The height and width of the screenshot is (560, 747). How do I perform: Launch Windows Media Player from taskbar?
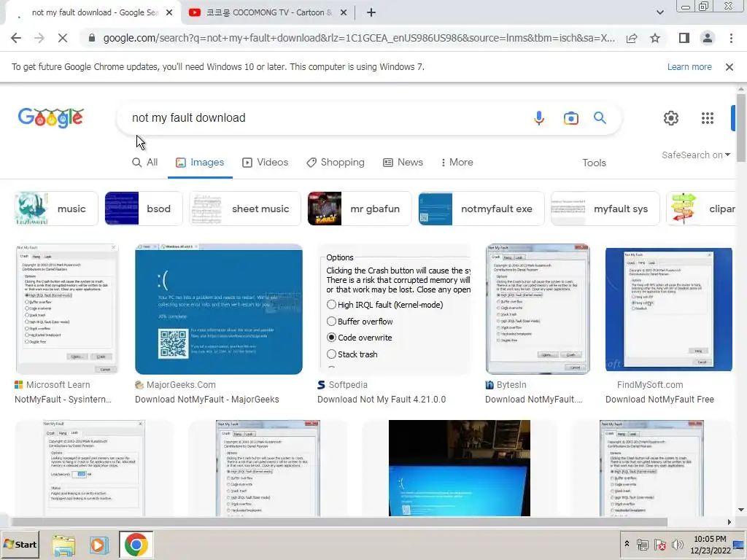(98, 545)
